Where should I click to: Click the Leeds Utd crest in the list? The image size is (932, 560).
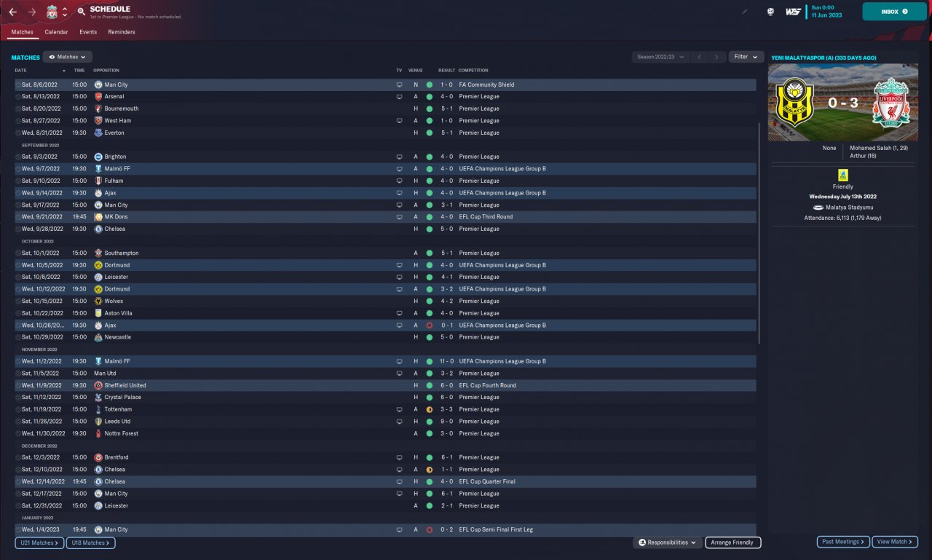(98, 421)
